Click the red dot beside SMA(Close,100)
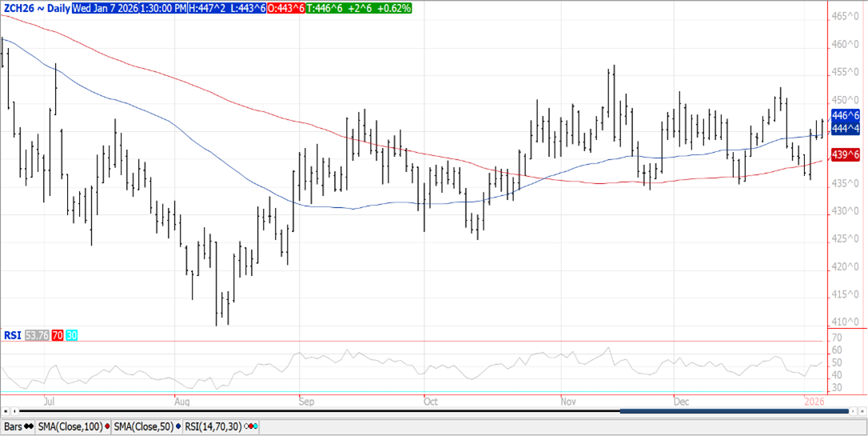Viewport: 868px width, 436px height. 107,427
